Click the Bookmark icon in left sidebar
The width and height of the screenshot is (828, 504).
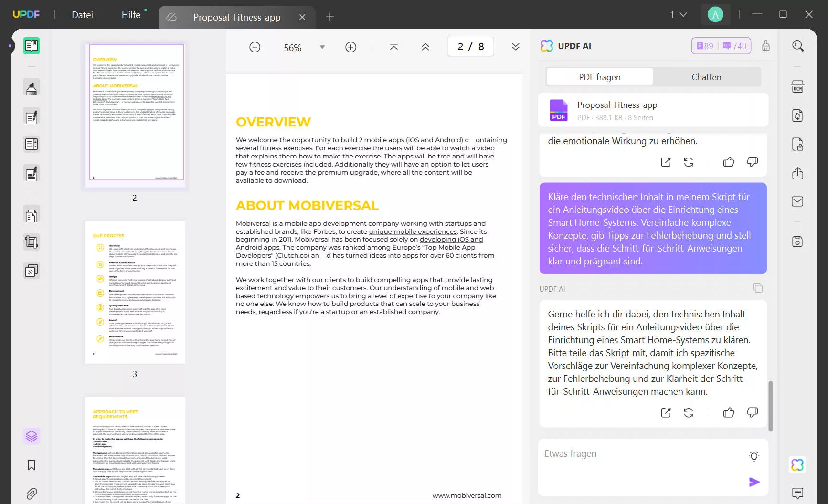tap(32, 465)
